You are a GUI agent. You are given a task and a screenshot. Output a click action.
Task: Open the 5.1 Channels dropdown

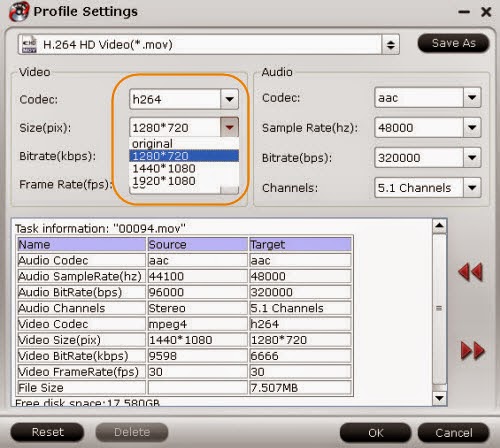[472, 188]
